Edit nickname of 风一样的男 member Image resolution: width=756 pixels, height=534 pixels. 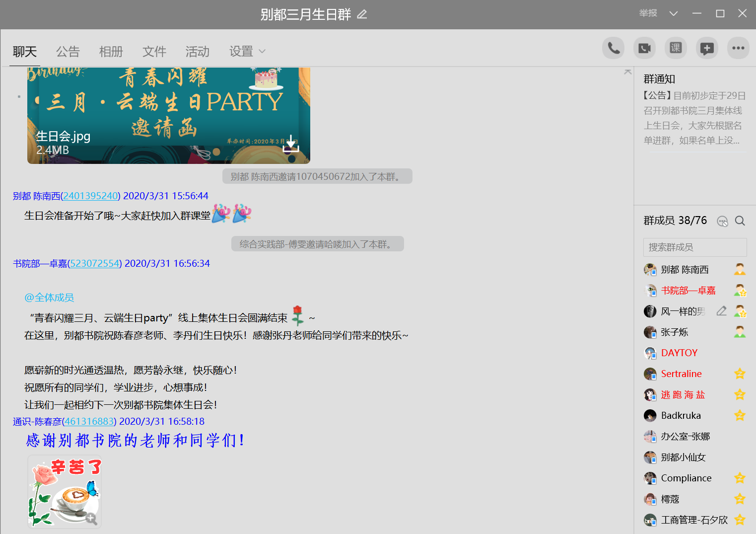click(x=721, y=311)
